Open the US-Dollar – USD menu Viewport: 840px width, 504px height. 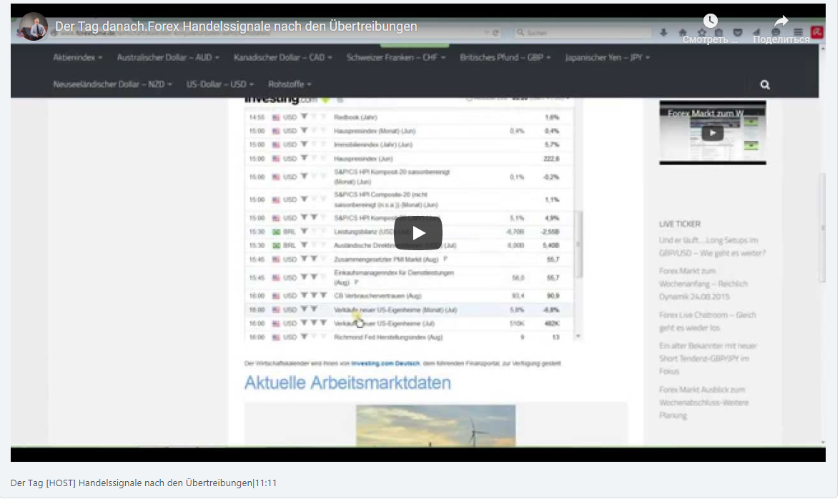(219, 84)
